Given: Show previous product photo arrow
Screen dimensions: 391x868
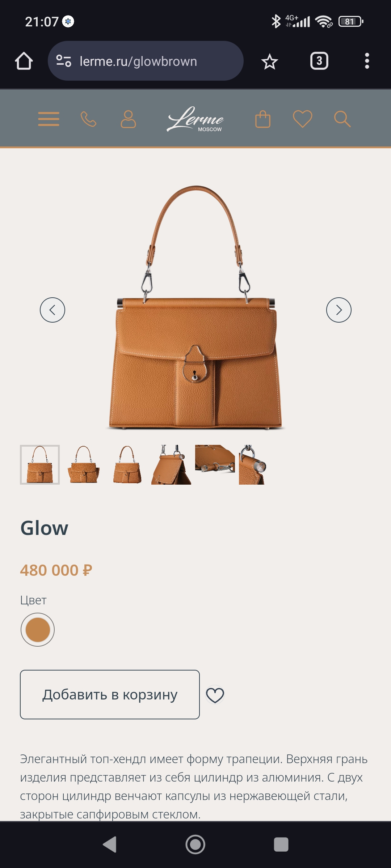Looking at the screenshot, I should click(52, 310).
